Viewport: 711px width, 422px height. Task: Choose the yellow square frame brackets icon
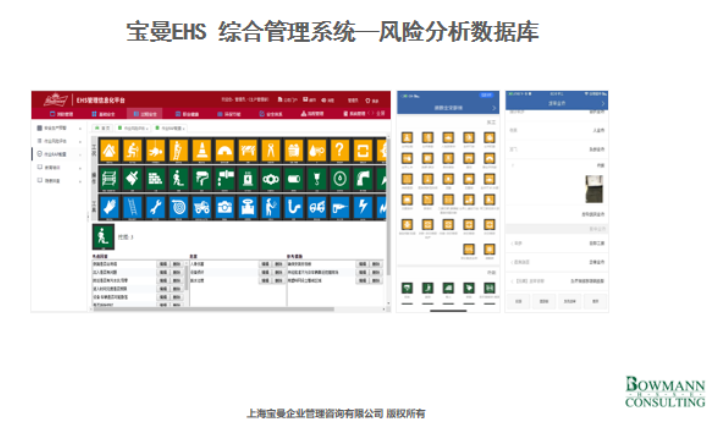(362, 150)
